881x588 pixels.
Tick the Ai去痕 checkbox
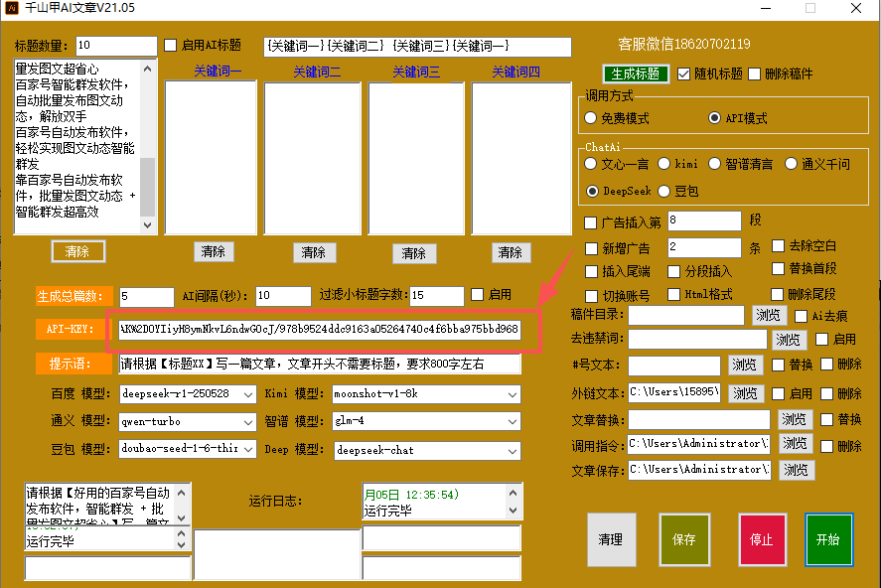[x=802, y=316]
